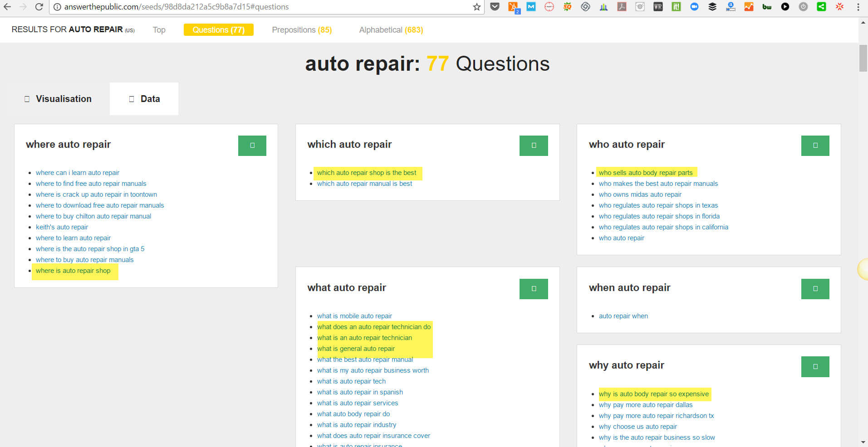Click 'who owns midas auto repair' link
Viewport: 868px width, 447px height.
tap(640, 194)
